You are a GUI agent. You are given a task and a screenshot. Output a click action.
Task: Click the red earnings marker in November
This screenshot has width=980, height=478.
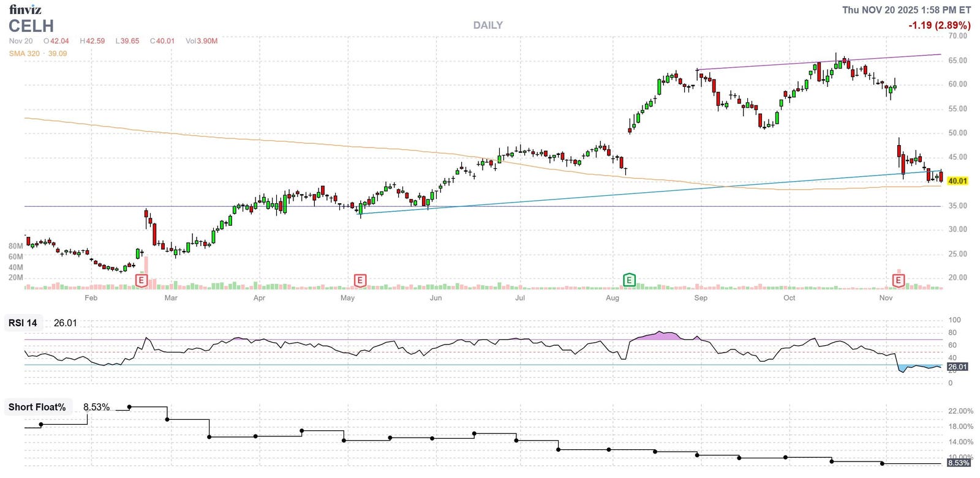point(899,280)
